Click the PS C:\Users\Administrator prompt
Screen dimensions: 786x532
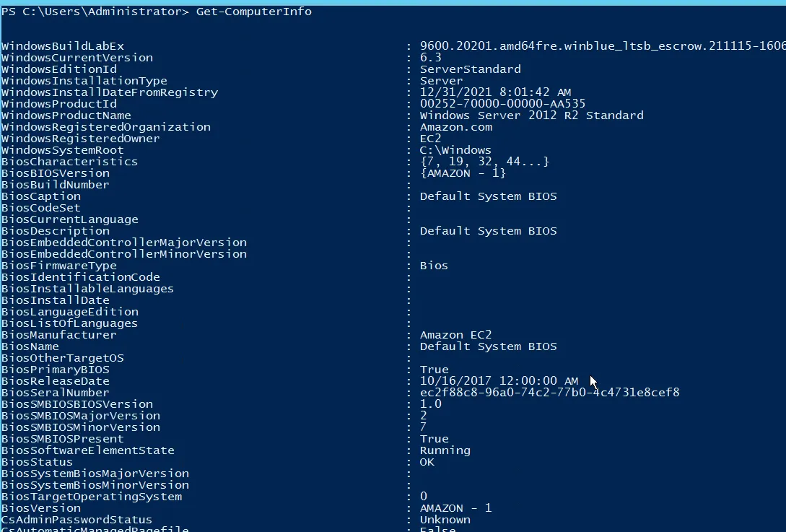(x=94, y=12)
